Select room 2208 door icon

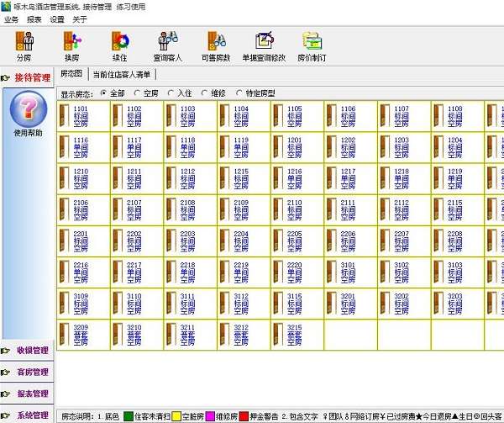[438, 241]
